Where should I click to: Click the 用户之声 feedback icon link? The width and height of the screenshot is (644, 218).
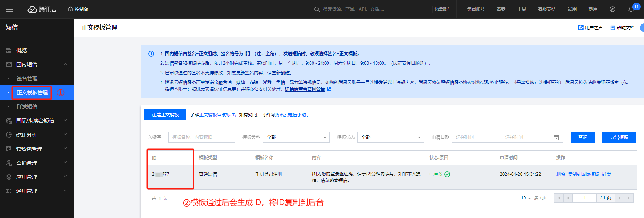click(x=590, y=28)
